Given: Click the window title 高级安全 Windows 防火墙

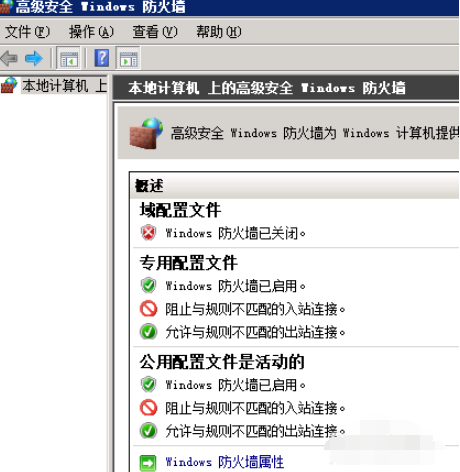Looking at the screenshot, I should click(100, 7).
